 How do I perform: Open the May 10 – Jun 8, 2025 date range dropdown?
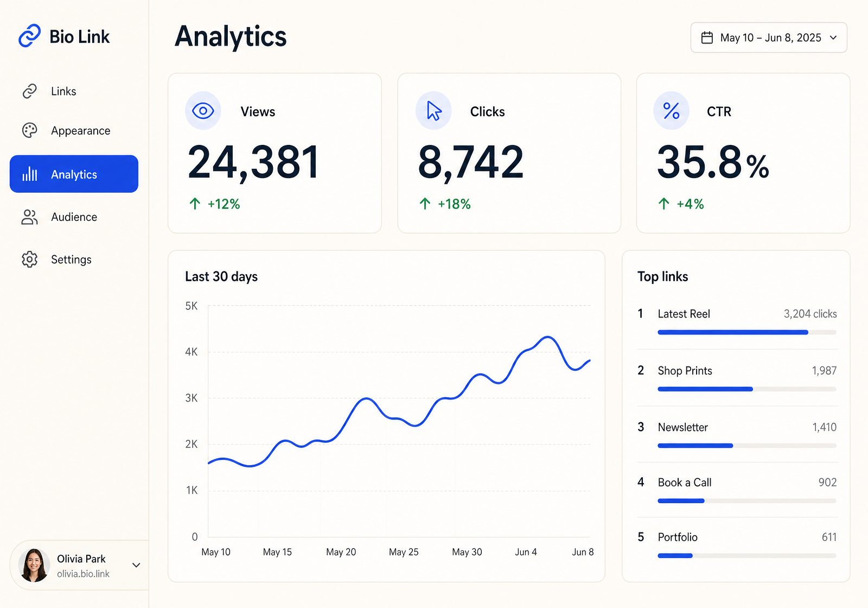pos(769,37)
